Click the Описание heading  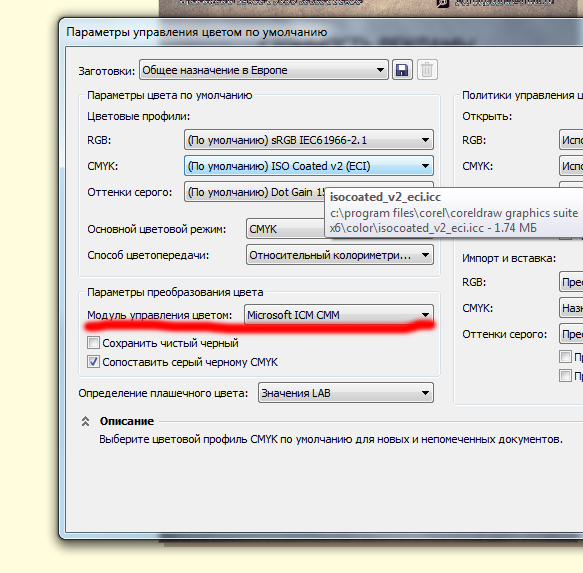(x=127, y=421)
